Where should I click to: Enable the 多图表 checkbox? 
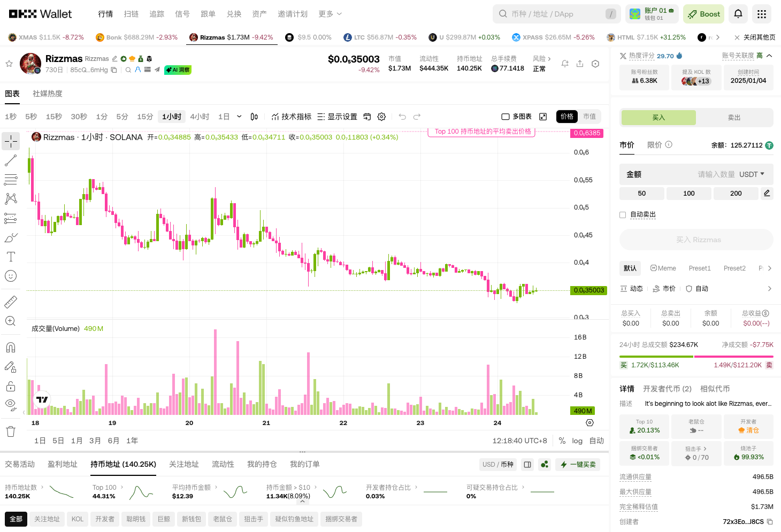coord(506,116)
